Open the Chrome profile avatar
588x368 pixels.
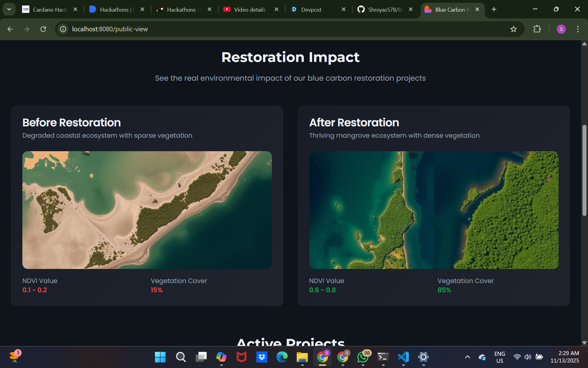tap(561, 29)
